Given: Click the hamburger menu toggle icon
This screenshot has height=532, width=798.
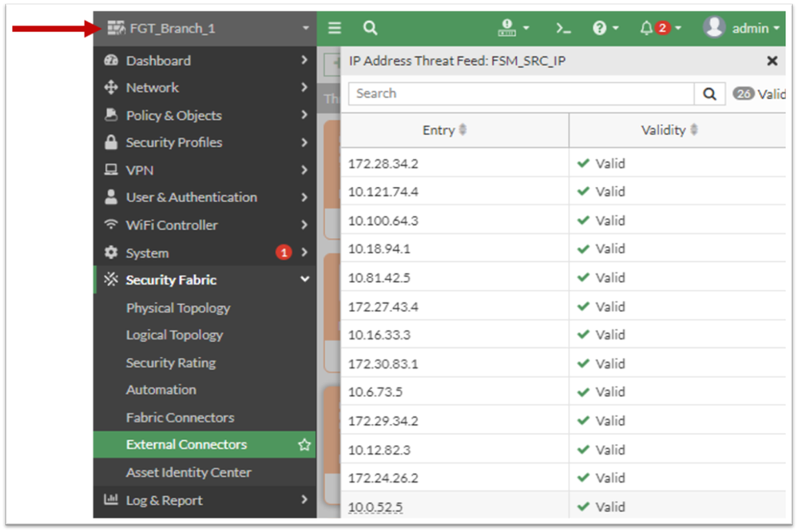Looking at the screenshot, I should [x=335, y=28].
